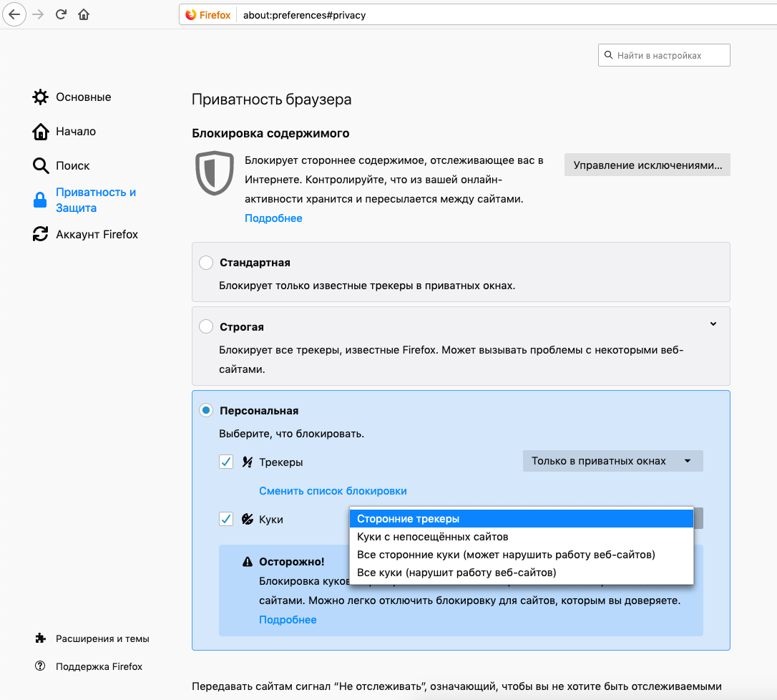This screenshot has width=777, height=700.
Task: Select Все сторонние куки option
Action: (506, 555)
